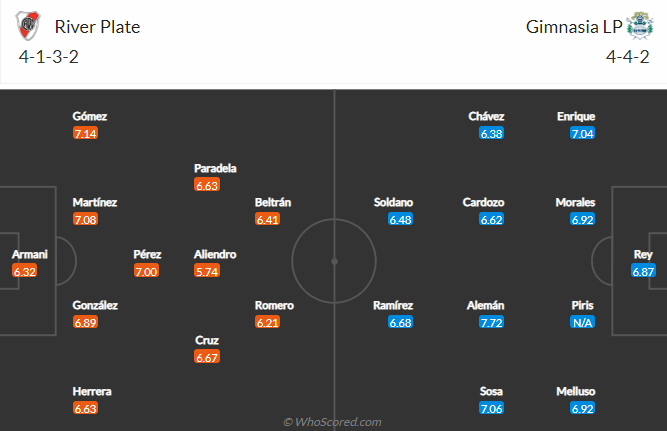This screenshot has width=667, height=431.
Task: Open the Gimnasia LP team name link
Action: click(x=574, y=27)
